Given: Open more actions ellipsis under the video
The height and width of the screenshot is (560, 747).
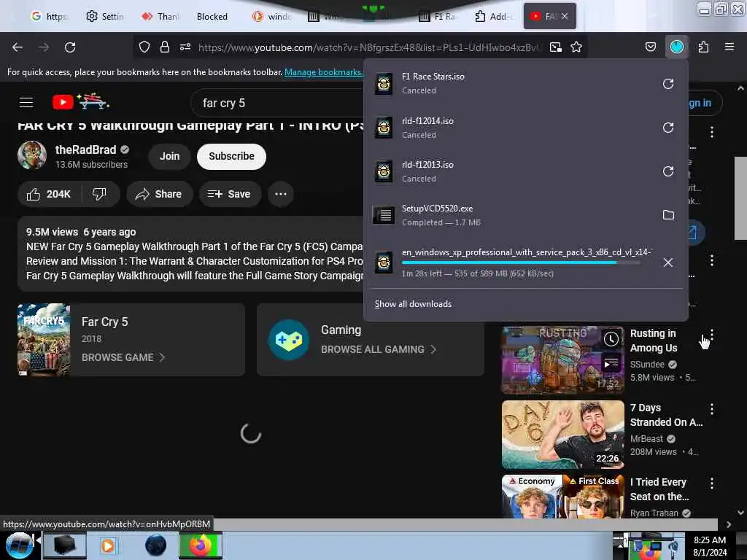Looking at the screenshot, I should [x=281, y=194].
